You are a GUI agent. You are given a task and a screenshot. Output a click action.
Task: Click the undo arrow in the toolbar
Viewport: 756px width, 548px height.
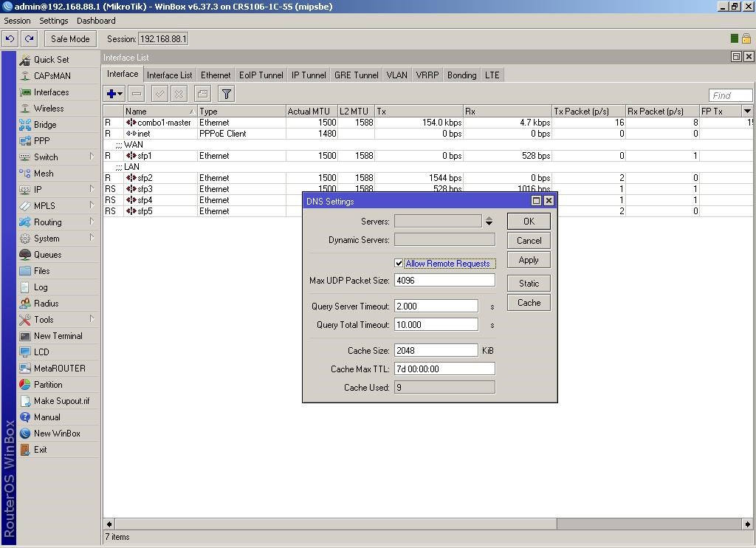[10, 38]
